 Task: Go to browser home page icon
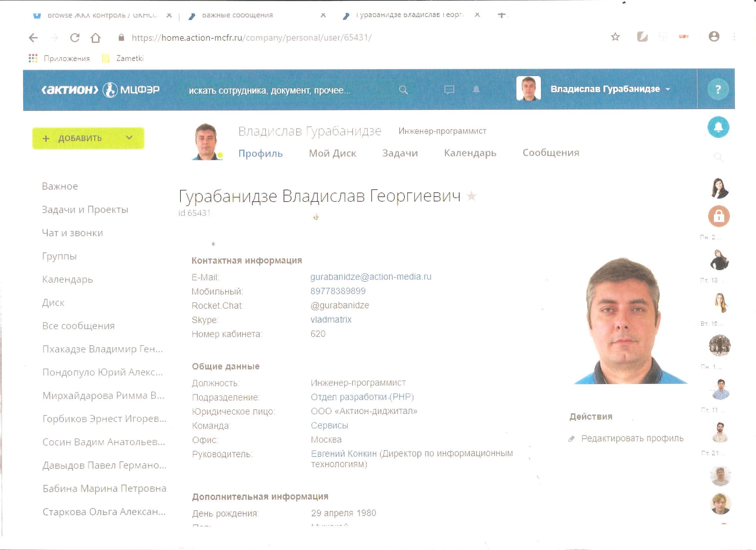tap(96, 38)
